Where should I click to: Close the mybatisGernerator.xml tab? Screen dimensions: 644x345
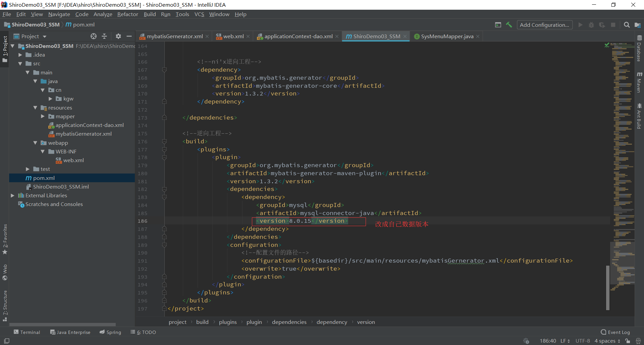click(x=207, y=37)
